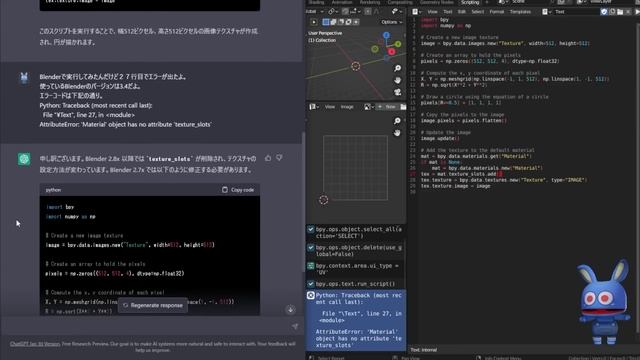Click the thumbs down icon on ChatGPT reply

click(x=279, y=158)
